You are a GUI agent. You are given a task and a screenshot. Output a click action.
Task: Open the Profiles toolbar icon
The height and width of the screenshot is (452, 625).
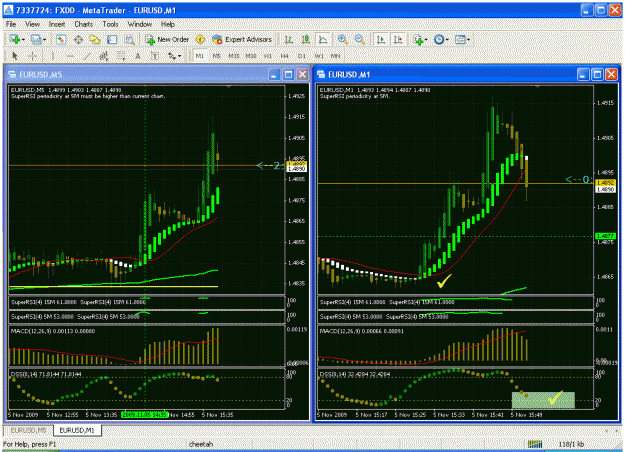(36, 39)
